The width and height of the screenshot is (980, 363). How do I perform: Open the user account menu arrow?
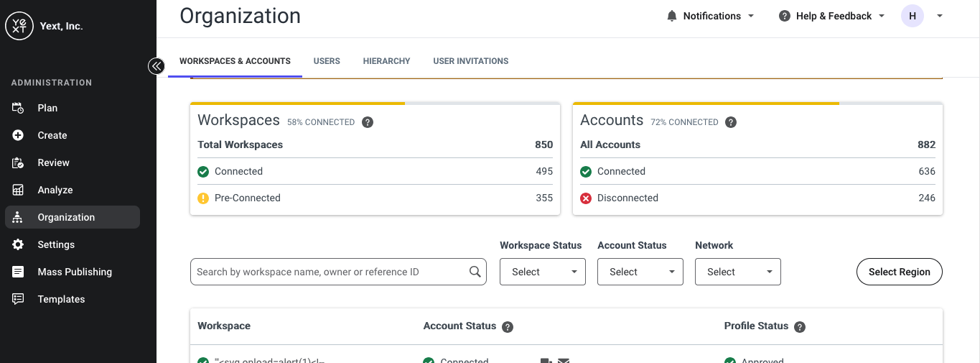pyautogui.click(x=940, y=16)
